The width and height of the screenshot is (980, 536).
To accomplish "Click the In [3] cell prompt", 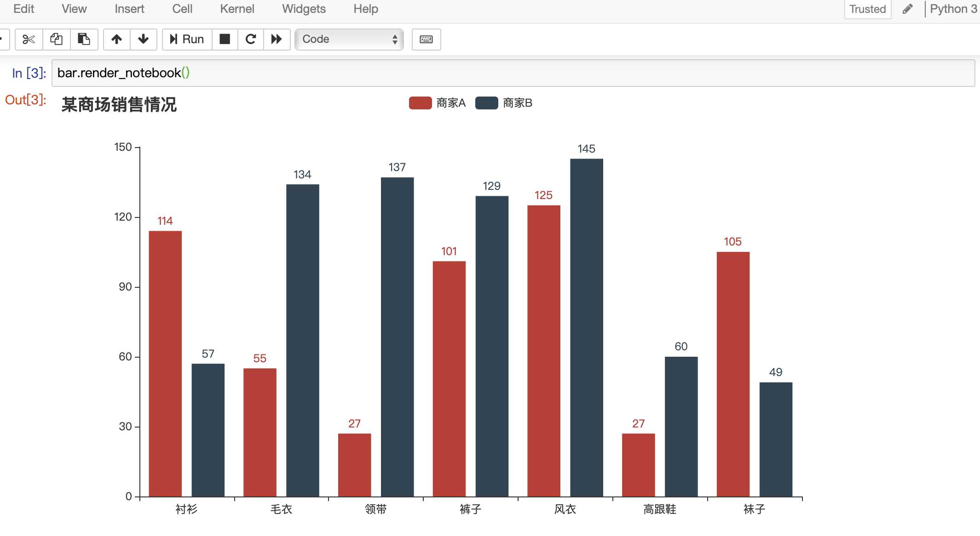I will tap(29, 73).
